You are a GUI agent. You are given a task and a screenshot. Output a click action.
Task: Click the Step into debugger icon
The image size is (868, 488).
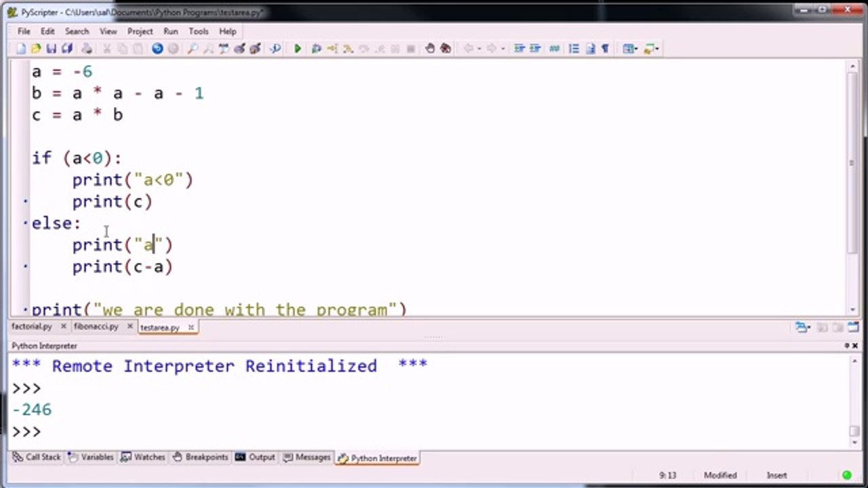[348, 49]
